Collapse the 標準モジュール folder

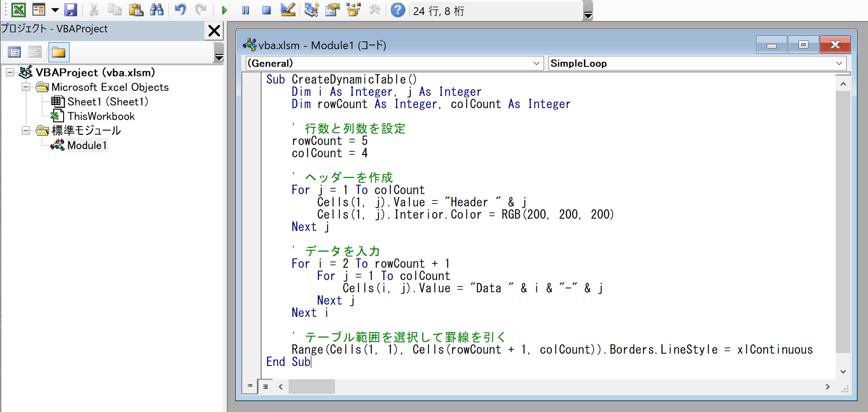pos(26,131)
